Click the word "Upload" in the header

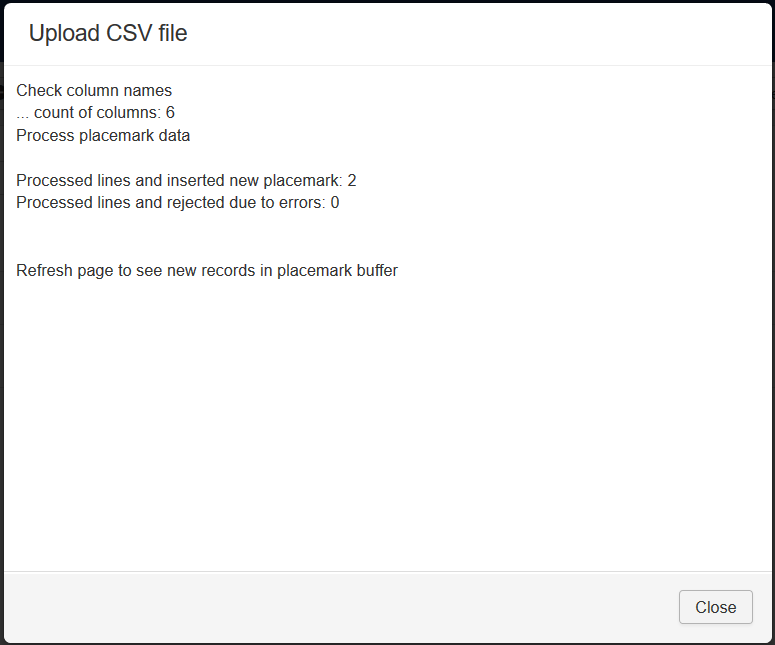(x=64, y=33)
